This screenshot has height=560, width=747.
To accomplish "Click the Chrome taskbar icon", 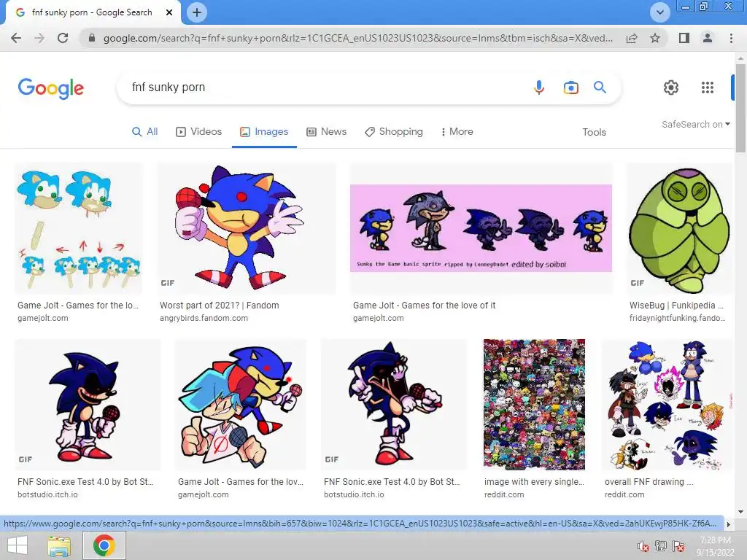I will coord(104,545).
